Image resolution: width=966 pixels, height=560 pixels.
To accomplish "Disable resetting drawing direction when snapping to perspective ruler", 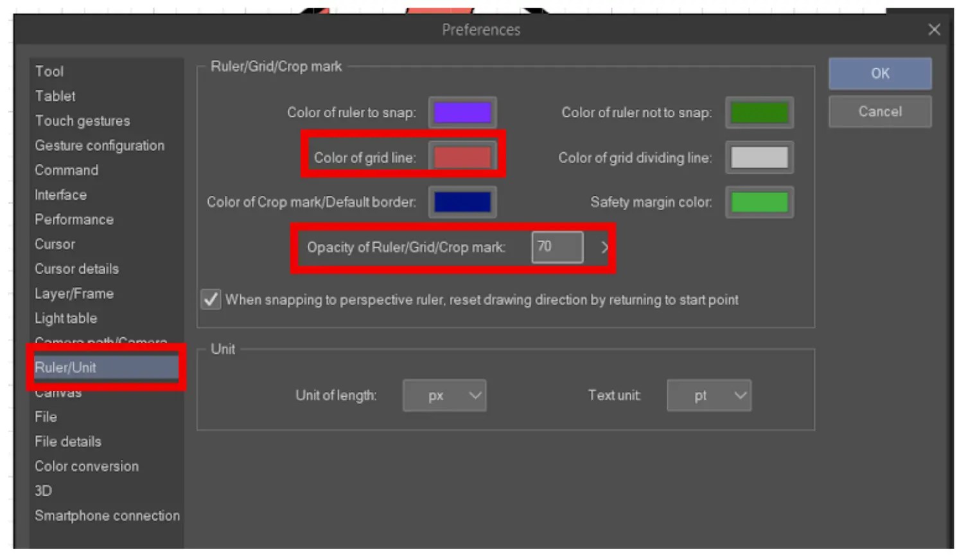I will [x=210, y=299].
